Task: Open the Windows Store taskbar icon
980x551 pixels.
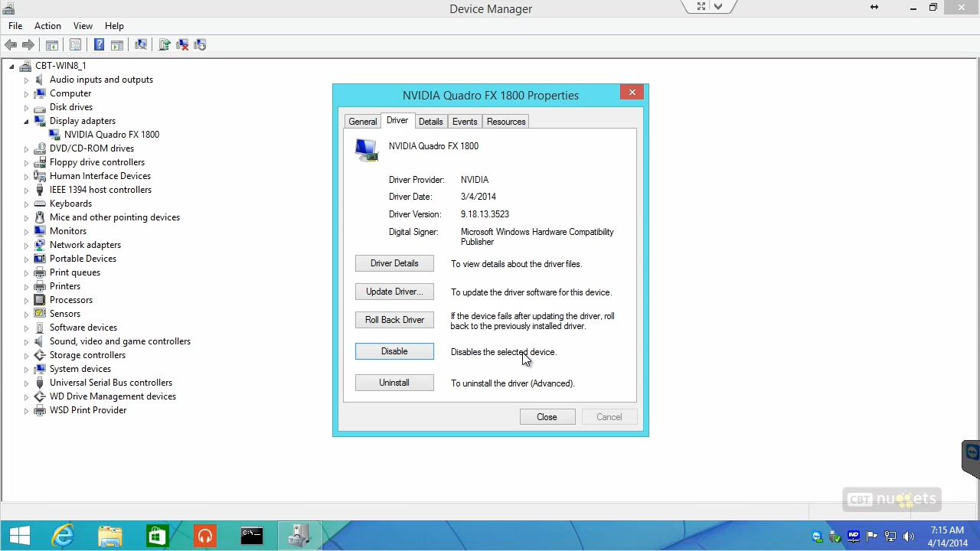Action: [157, 536]
